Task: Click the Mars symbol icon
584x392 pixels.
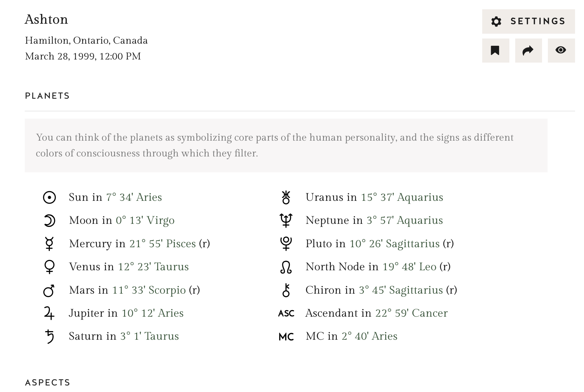Action: (x=49, y=290)
